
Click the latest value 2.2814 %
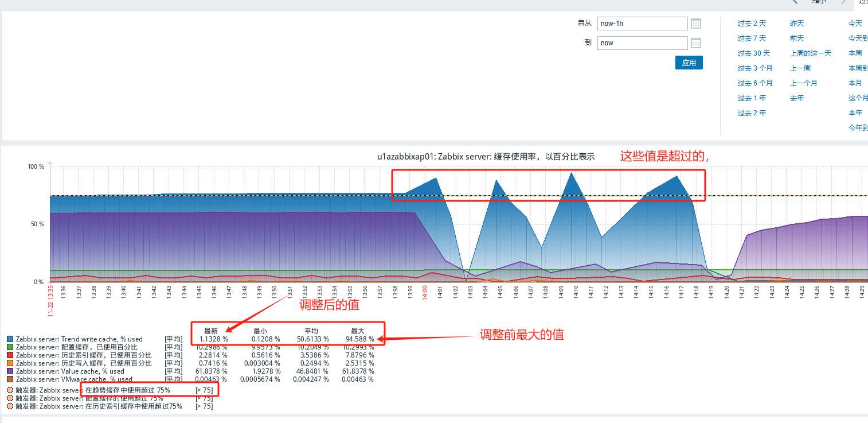point(212,355)
